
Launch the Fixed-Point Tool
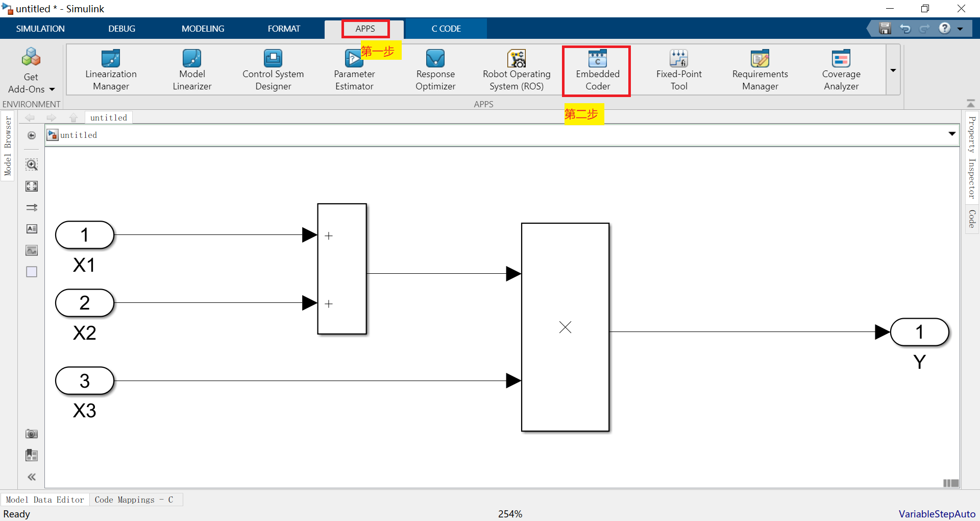point(679,70)
